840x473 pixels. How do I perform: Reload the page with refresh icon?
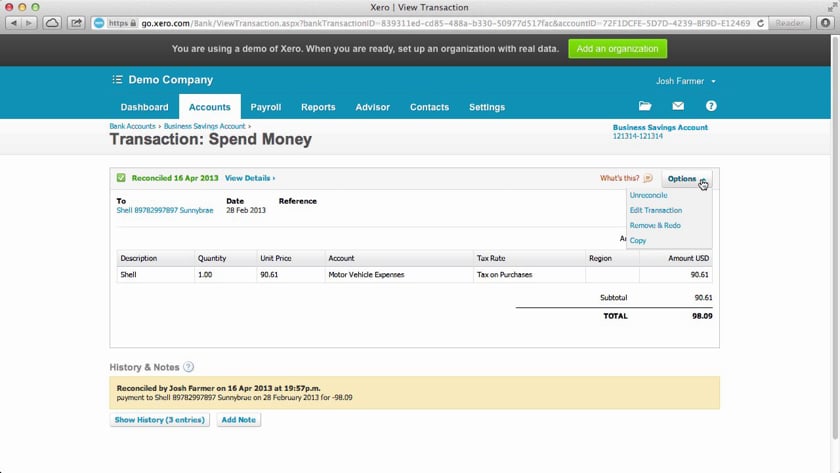[x=760, y=24]
